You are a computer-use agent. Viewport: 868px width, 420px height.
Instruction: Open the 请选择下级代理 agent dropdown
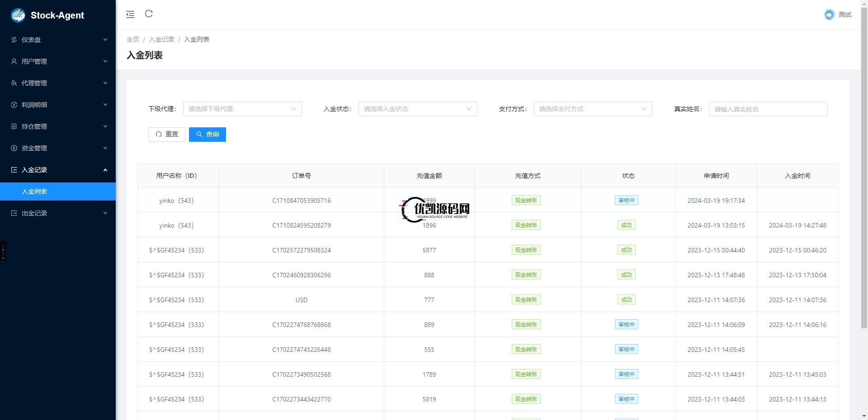[242, 109]
